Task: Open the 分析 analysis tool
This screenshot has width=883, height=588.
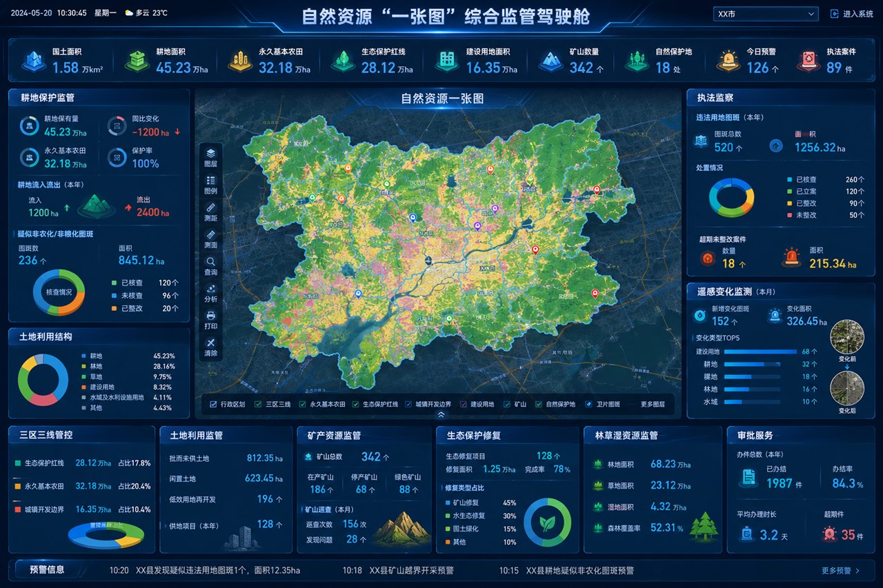Action: coord(210,293)
